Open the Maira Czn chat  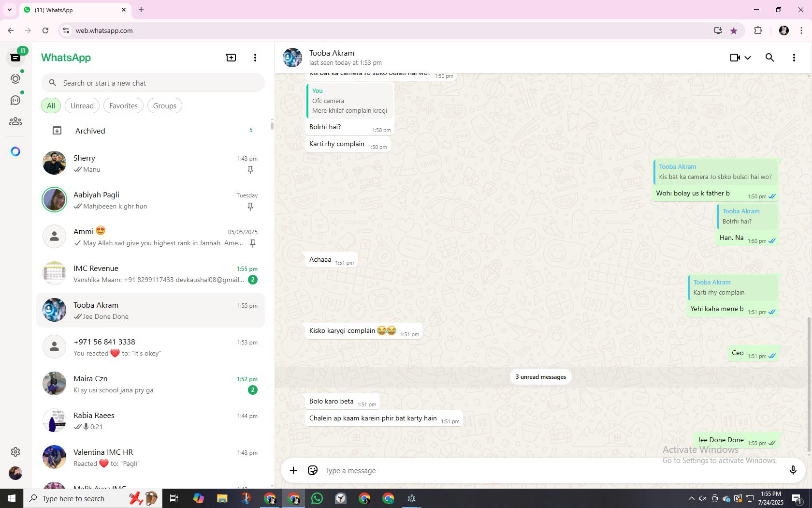click(151, 384)
